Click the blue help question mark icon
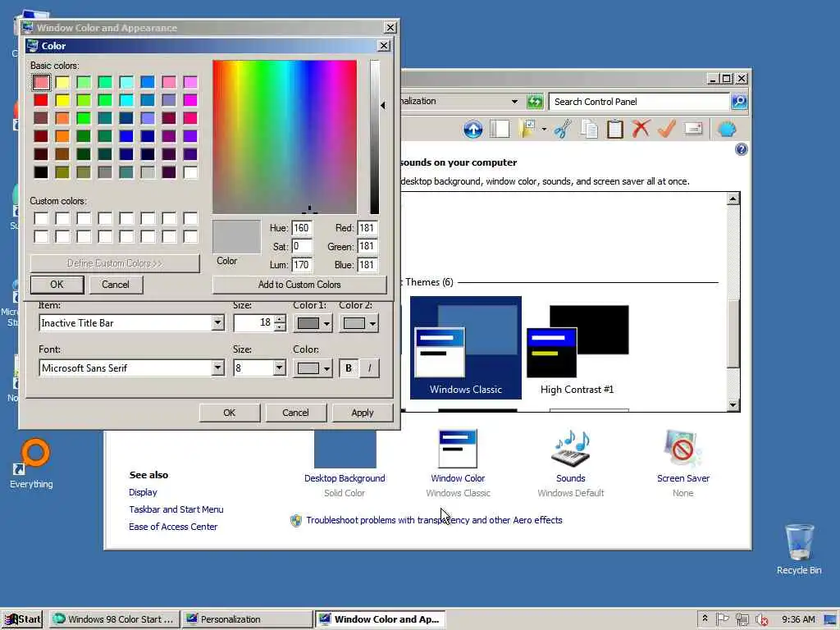Image resolution: width=840 pixels, height=630 pixels. coord(741,149)
